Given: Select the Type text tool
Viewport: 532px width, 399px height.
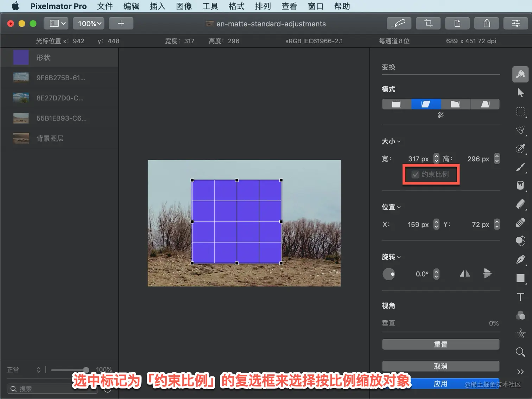Looking at the screenshot, I should (x=520, y=297).
